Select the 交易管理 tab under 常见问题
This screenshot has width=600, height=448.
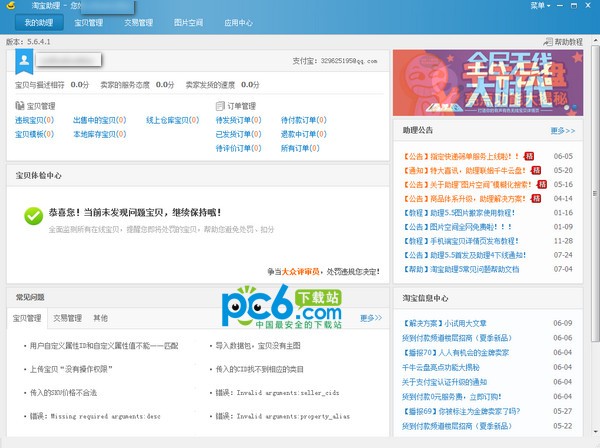pos(68,318)
